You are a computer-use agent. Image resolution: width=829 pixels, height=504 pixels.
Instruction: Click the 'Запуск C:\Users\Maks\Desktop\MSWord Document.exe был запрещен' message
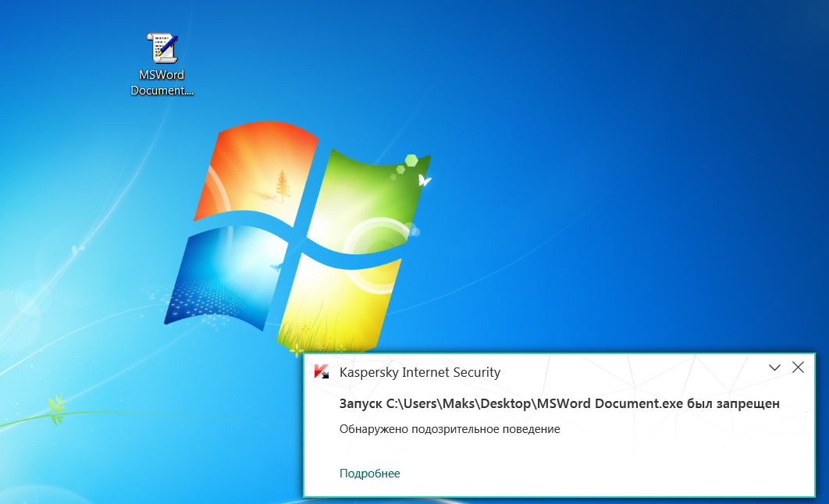560,403
